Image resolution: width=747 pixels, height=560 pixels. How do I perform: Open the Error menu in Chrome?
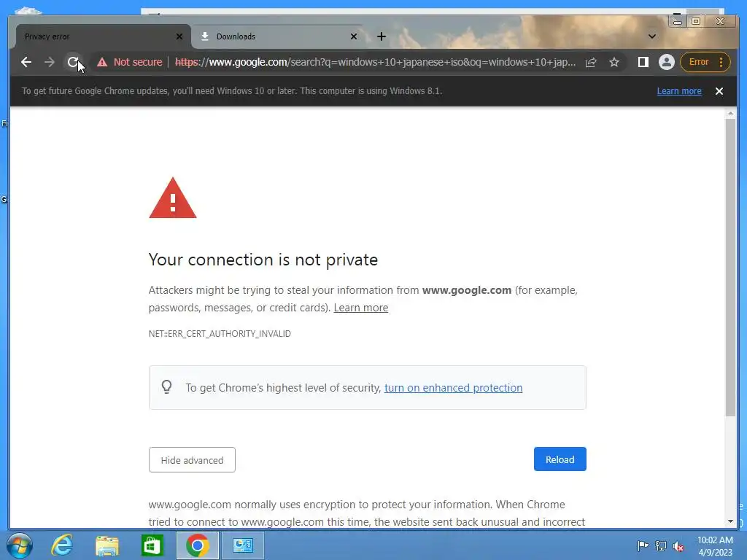705,62
